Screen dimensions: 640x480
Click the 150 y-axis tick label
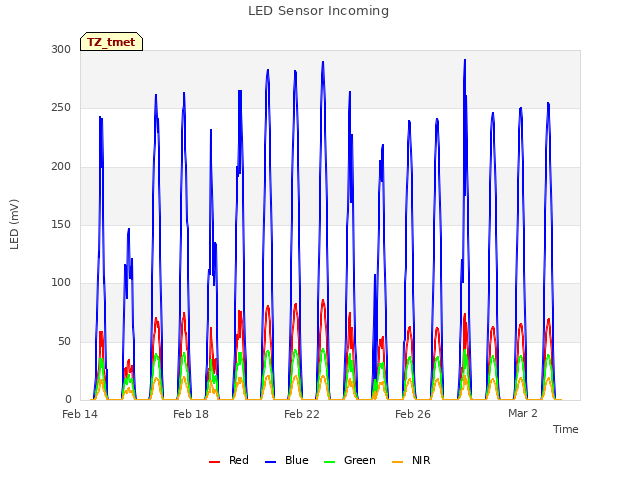pos(61,224)
